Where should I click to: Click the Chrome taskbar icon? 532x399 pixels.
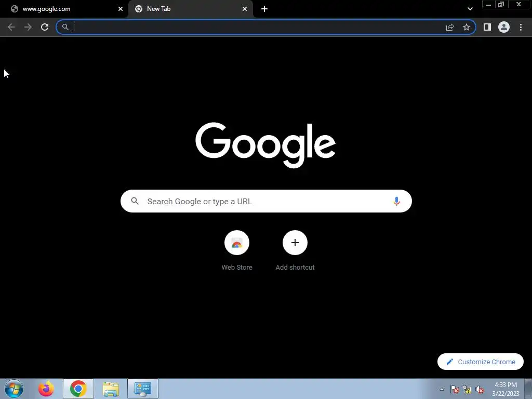78,389
